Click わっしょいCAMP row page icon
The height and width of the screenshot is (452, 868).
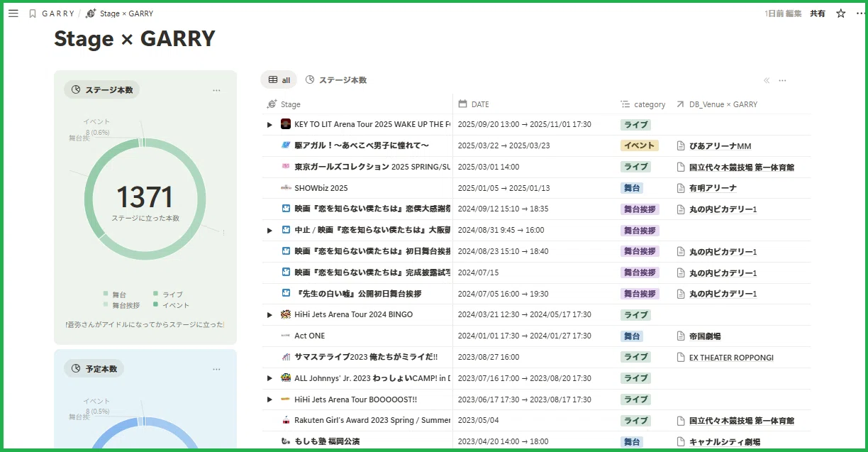[286, 378]
